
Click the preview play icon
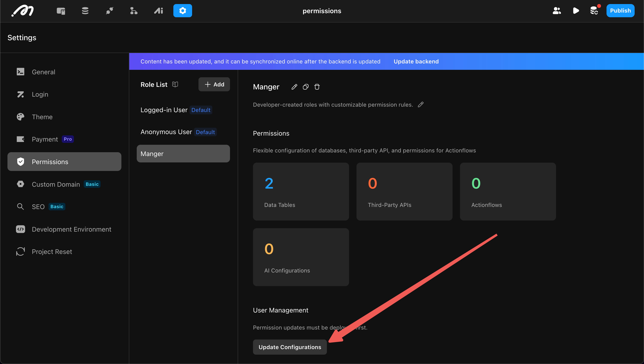(x=576, y=11)
